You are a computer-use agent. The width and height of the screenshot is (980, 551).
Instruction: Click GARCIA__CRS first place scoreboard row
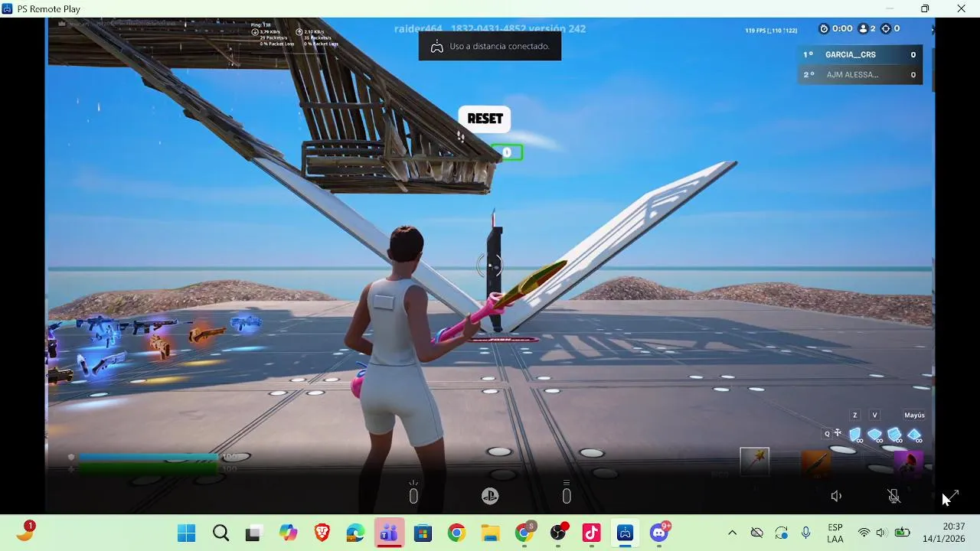[860, 55]
